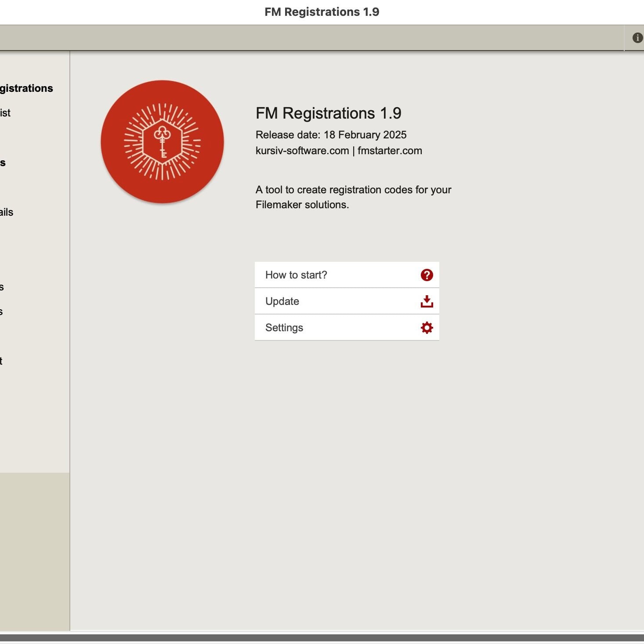Screen dimensions: 644x644
Task: Click the release date text
Action: (331, 135)
